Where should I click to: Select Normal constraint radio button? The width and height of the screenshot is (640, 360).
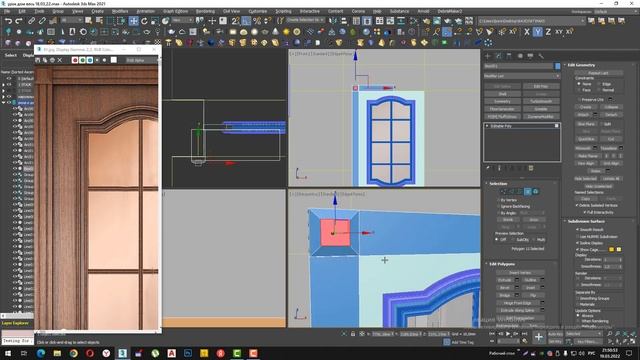coord(599,90)
